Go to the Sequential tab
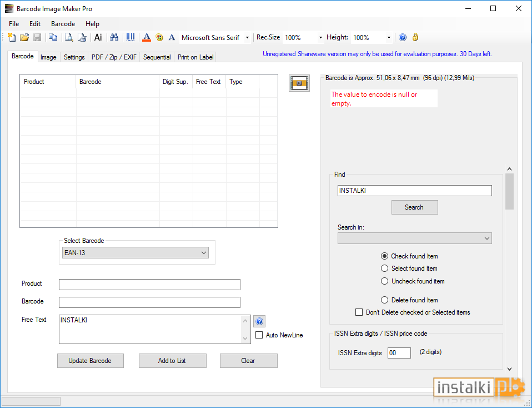The image size is (532, 408). point(157,57)
